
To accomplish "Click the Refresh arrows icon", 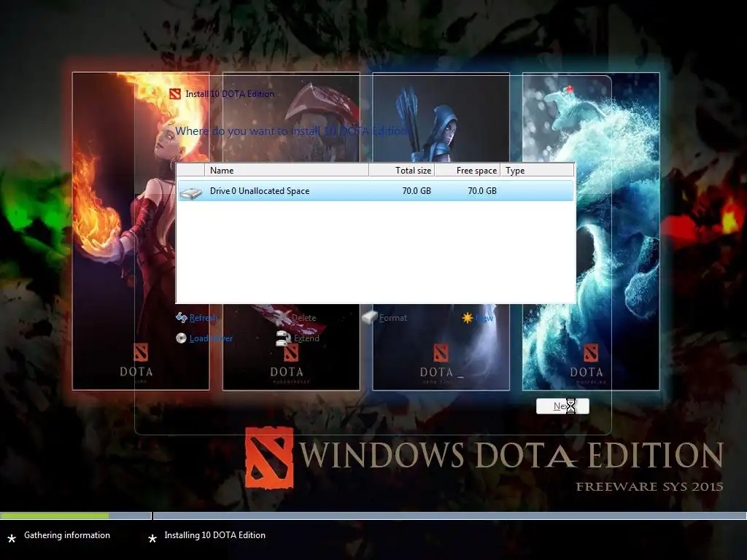I will tap(181, 317).
